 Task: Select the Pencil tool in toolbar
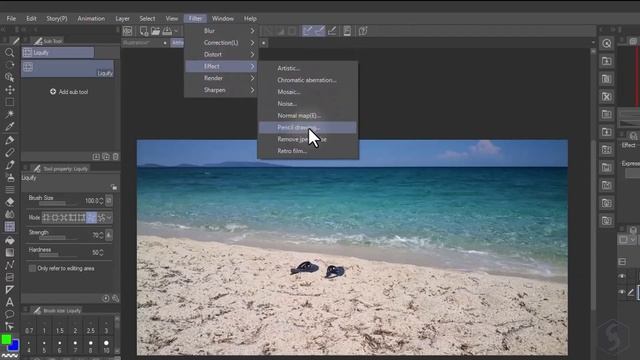click(9, 153)
